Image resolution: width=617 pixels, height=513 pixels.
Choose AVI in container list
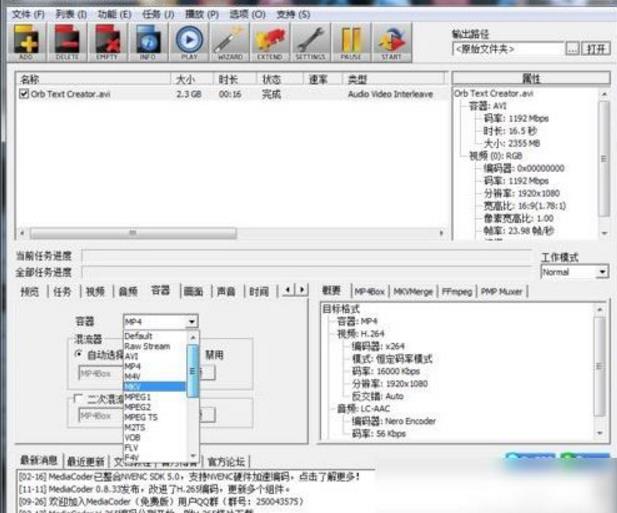[x=154, y=356]
